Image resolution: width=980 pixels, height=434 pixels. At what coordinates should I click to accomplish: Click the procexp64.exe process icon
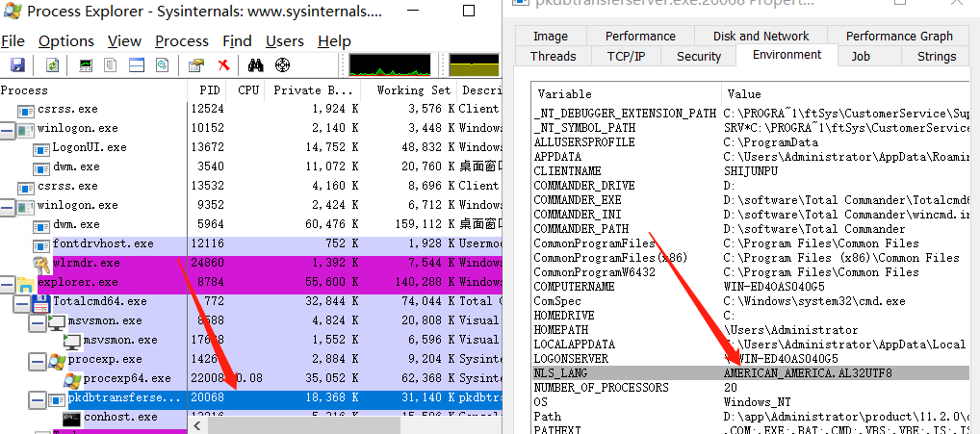pos(72,379)
